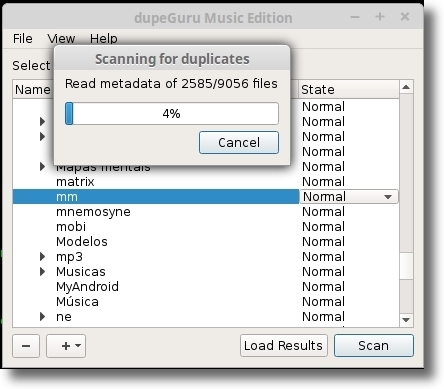Open the plus add folder dropdown
Image resolution: width=444 pixels, height=389 pixels.
click(66, 346)
